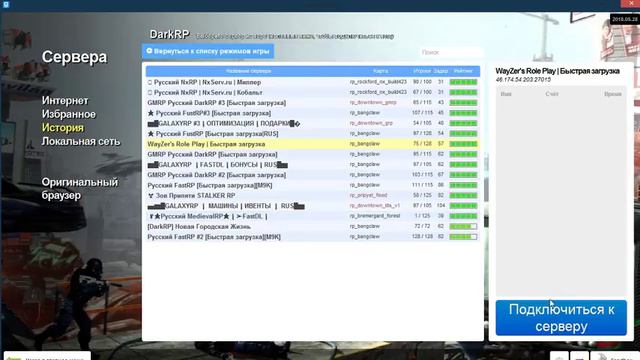Sort servers by Рейтинг column

463,71
